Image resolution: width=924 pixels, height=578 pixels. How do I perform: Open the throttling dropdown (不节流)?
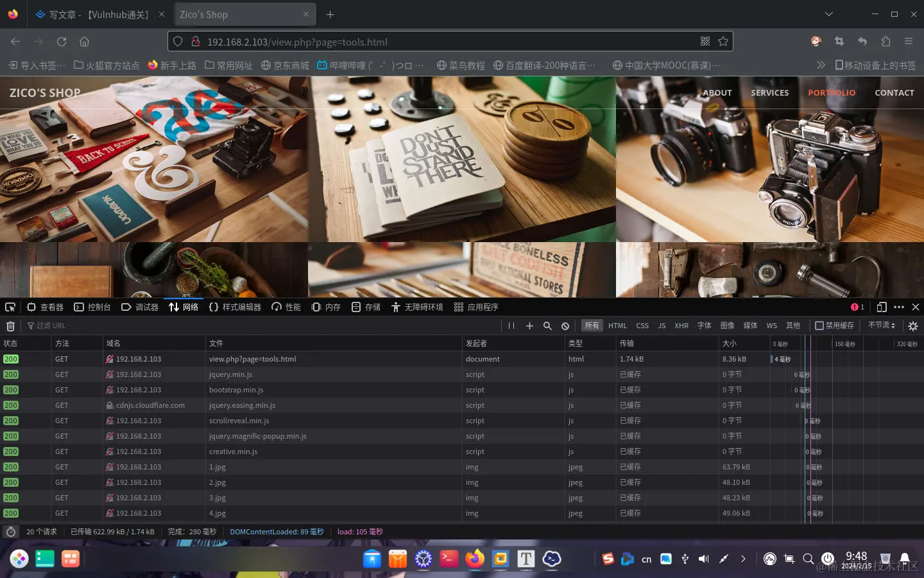click(x=882, y=326)
